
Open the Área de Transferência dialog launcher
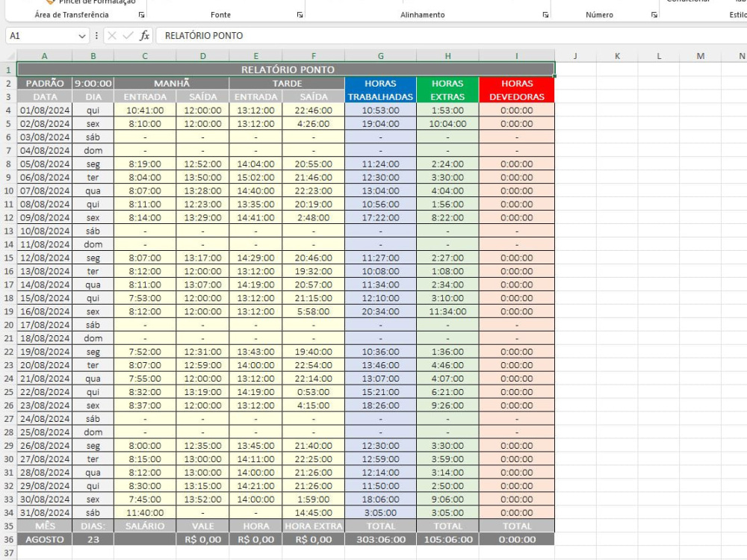[x=141, y=15]
